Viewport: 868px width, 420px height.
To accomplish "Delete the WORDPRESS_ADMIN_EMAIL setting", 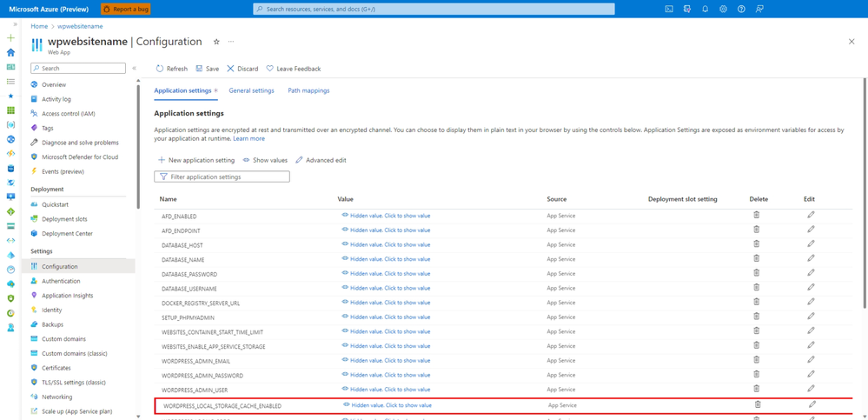I will tap(756, 359).
